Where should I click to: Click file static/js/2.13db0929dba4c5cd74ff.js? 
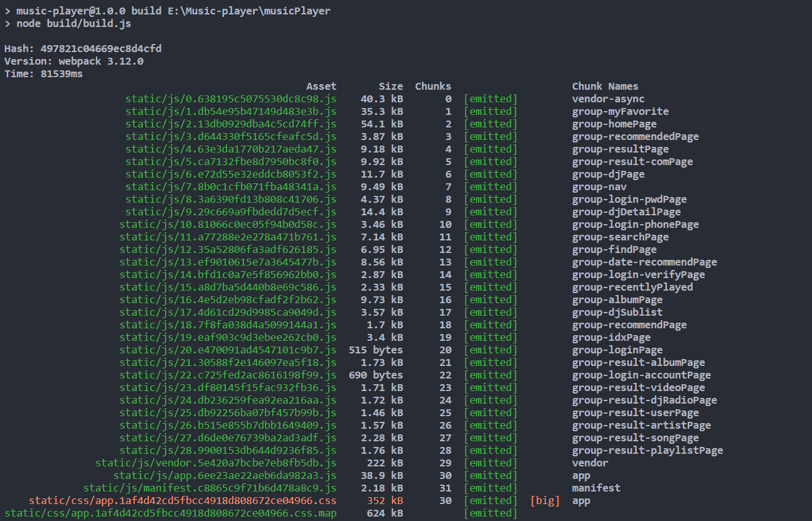pyautogui.click(x=231, y=124)
